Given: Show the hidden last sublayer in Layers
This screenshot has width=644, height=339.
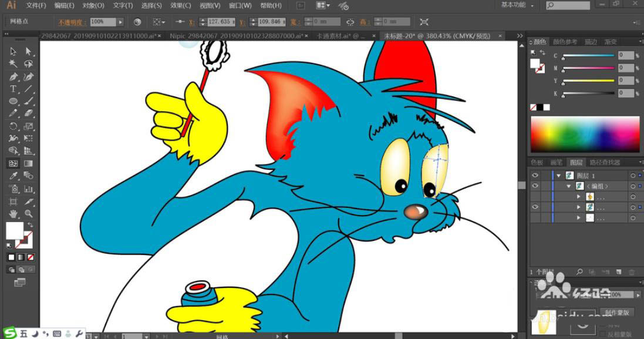Looking at the screenshot, I should pos(535,218).
